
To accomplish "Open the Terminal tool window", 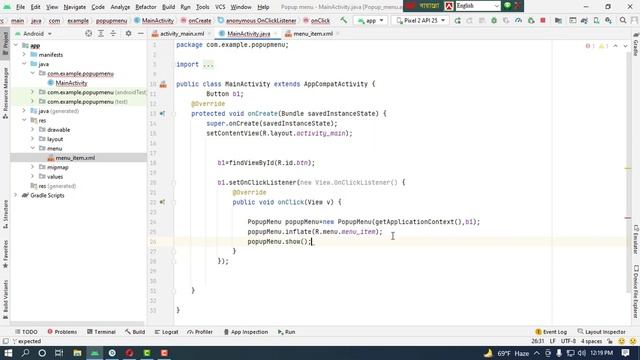I will click(x=101, y=332).
